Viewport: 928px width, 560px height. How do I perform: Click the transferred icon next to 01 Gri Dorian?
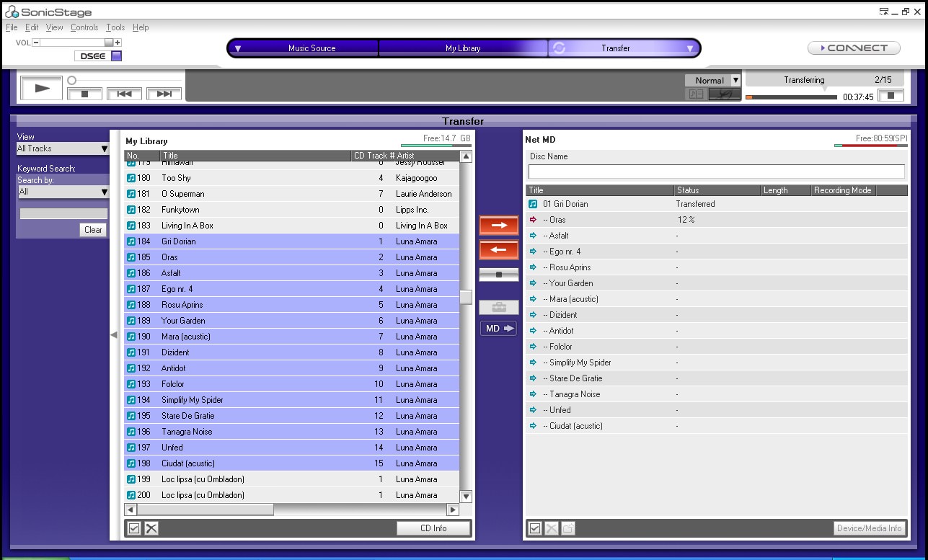[x=534, y=204]
